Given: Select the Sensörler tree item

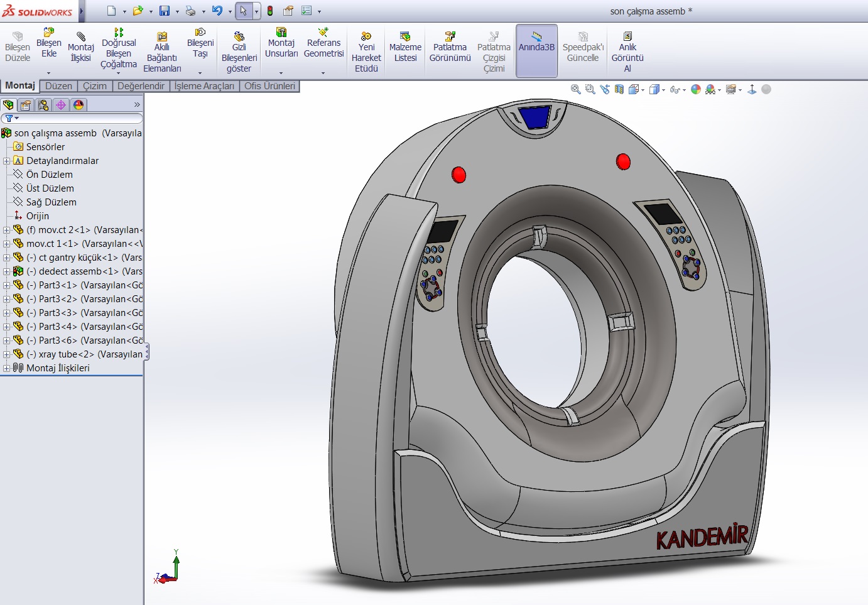Looking at the screenshot, I should coord(45,147).
